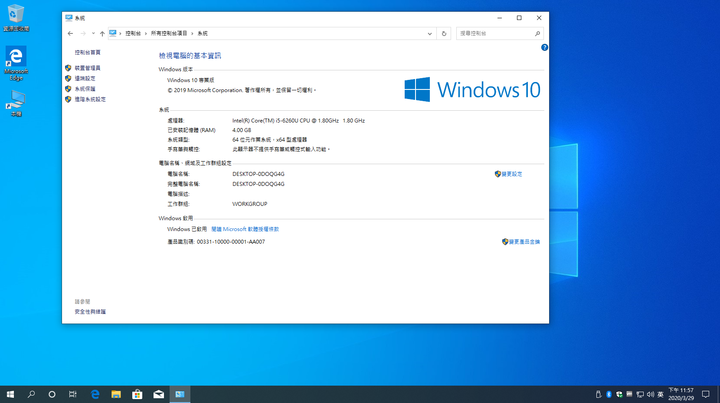
Task: Click the WORKGROUP workgroup value
Action: [249, 204]
